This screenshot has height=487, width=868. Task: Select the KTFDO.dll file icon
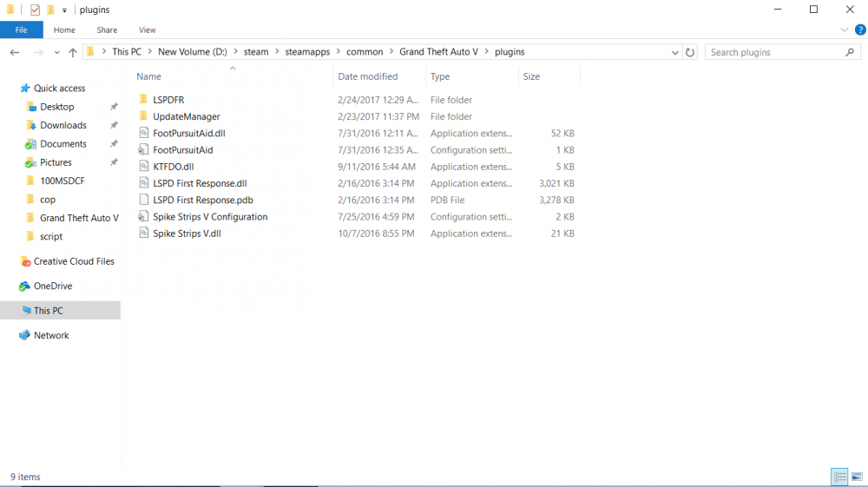pyautogui.click(x=143, y=166)
